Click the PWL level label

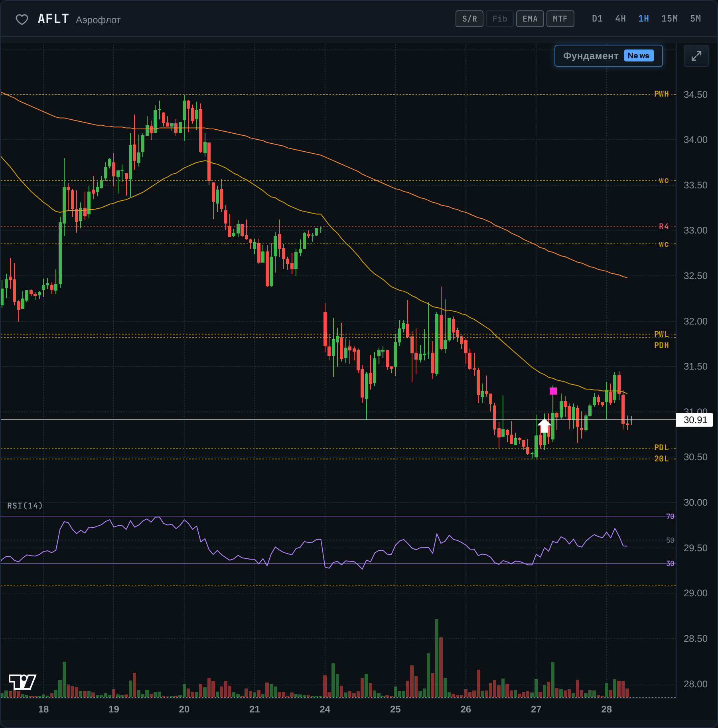[x=661, y=334]
